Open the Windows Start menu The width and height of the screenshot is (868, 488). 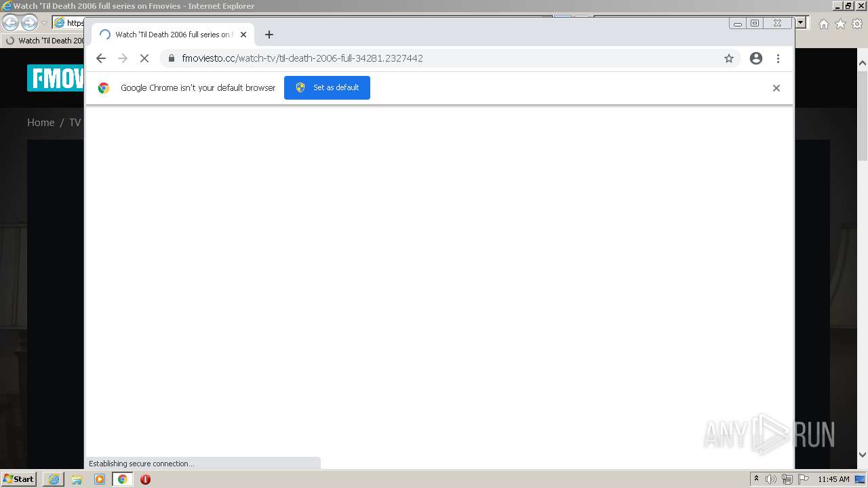point(18,479)
